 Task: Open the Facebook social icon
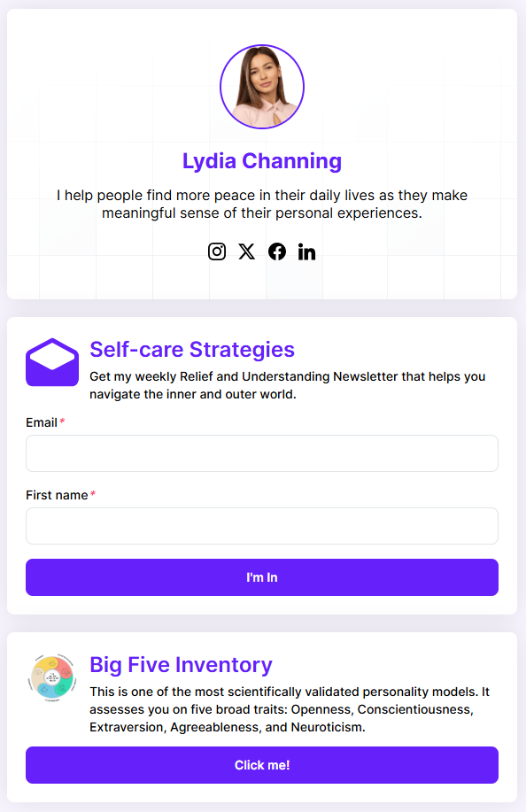(x=277, y=251)
